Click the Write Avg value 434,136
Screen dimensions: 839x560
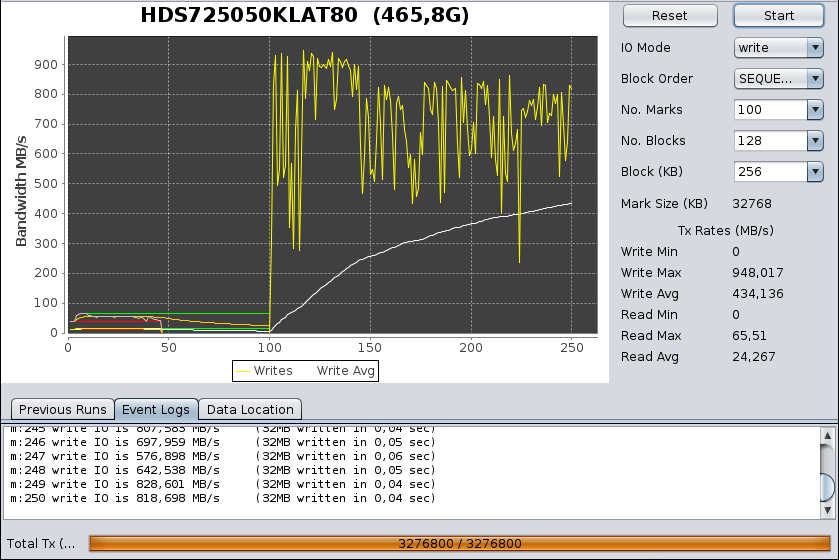tap(758, 294)
